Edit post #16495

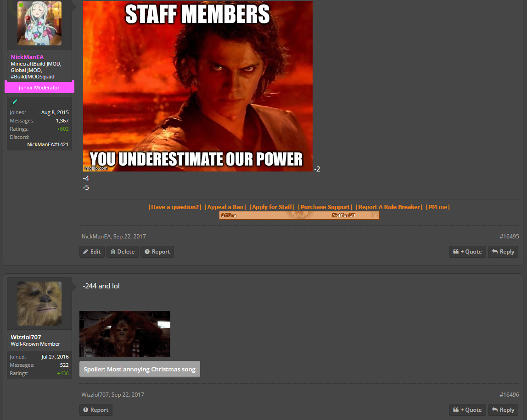92,252
